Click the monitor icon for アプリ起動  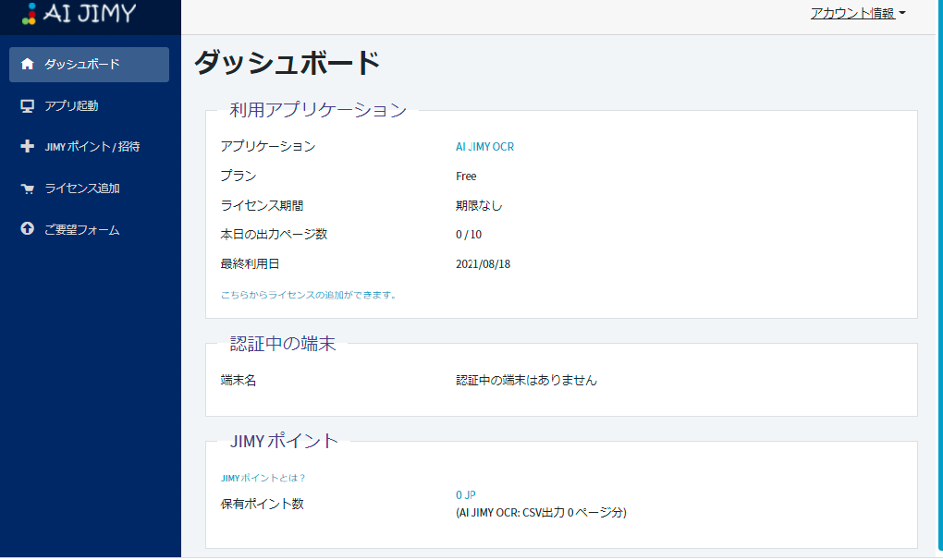coord(27,105)
